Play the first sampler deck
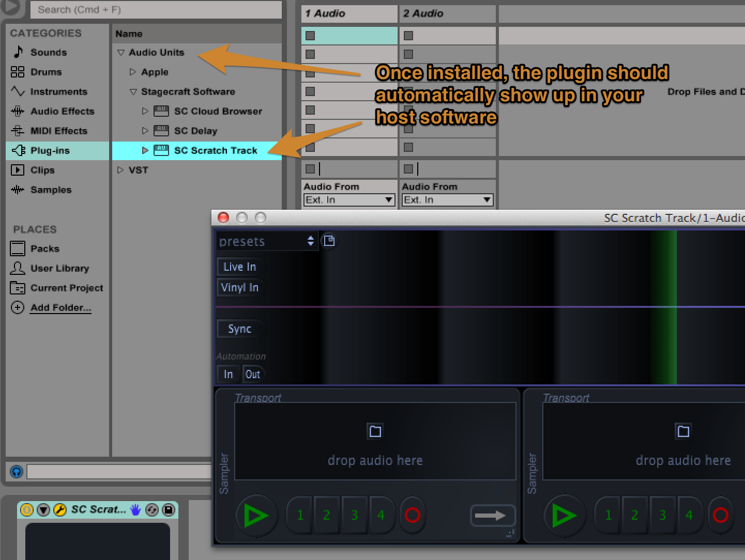745x560 pixels. [256, 515]
